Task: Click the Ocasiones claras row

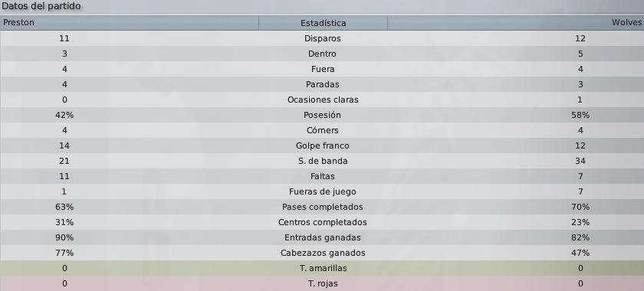Action: tap(322, 100)
